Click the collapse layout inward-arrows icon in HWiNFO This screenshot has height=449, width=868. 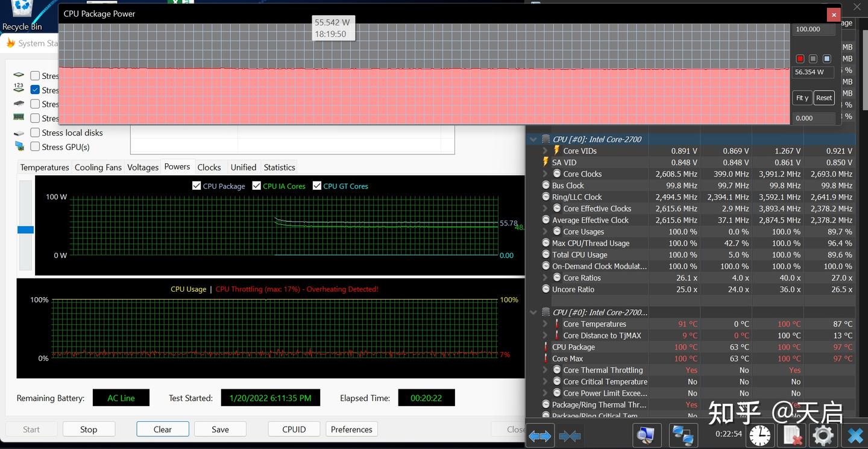(x=570, y=436)
